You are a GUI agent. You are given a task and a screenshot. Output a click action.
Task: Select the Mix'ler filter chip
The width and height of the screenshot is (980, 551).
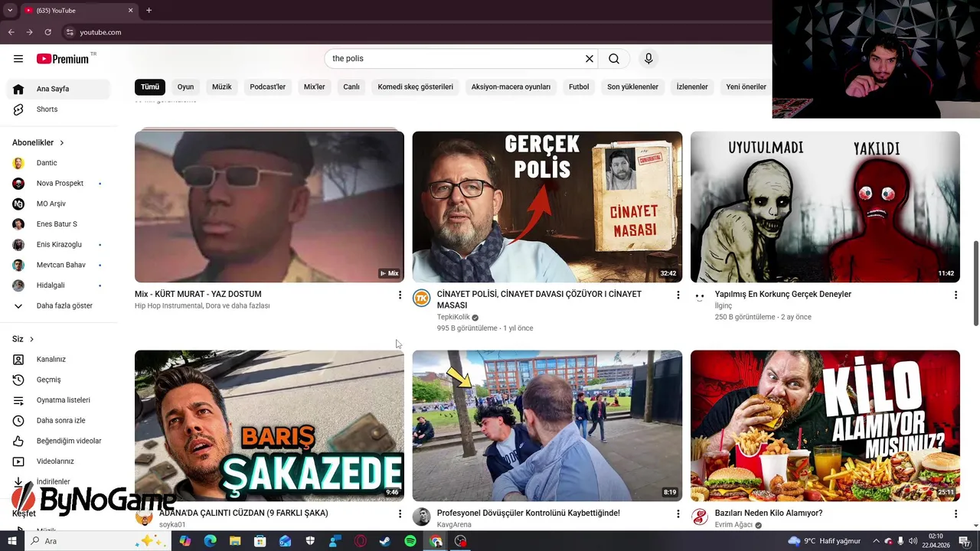point(315,87)
